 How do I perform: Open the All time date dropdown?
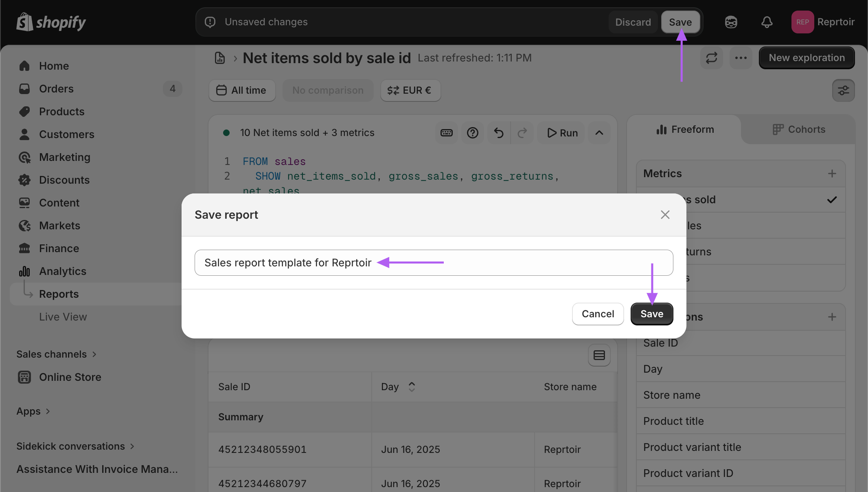pos(242,90)
